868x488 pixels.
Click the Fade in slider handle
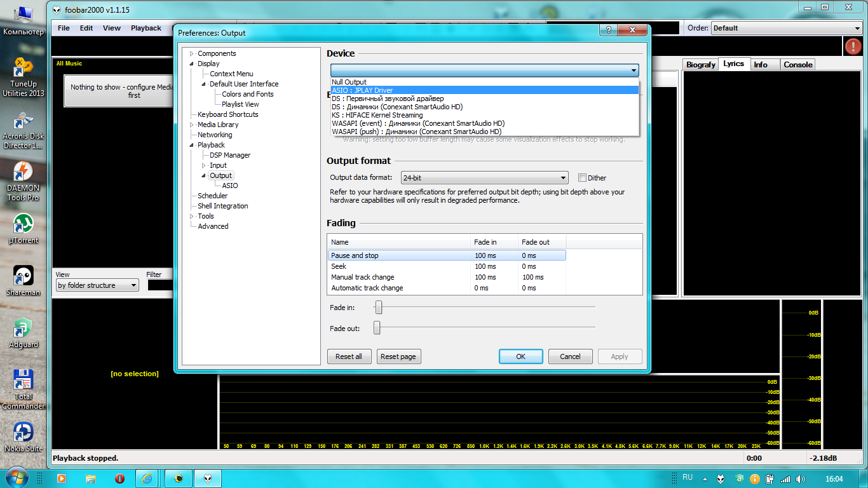pos(379,308)
